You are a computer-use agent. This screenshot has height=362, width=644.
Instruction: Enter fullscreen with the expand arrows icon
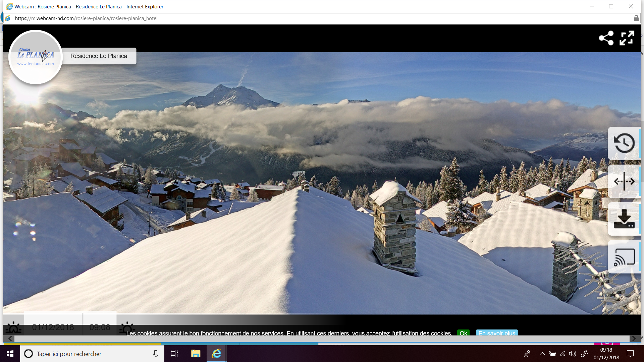627,38
